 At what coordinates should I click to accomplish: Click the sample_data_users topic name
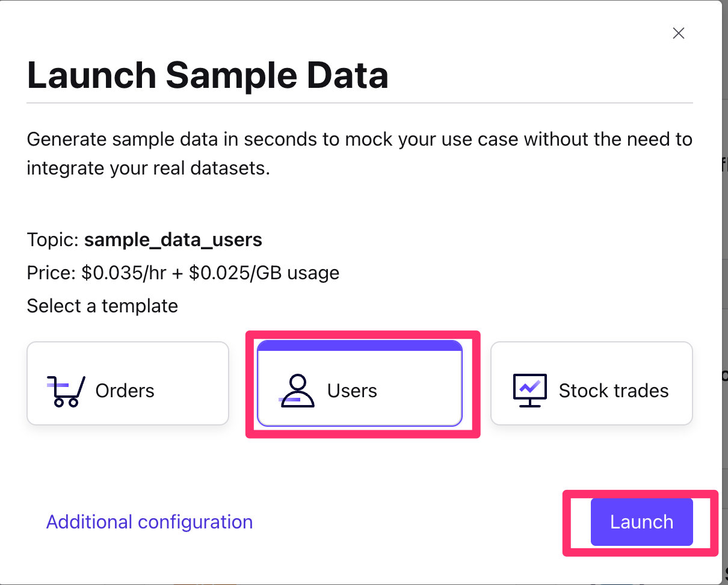click(173, 240)
